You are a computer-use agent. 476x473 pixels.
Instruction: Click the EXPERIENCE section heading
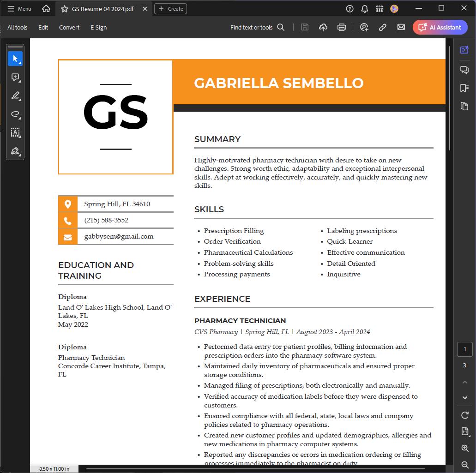click(222, 299)
